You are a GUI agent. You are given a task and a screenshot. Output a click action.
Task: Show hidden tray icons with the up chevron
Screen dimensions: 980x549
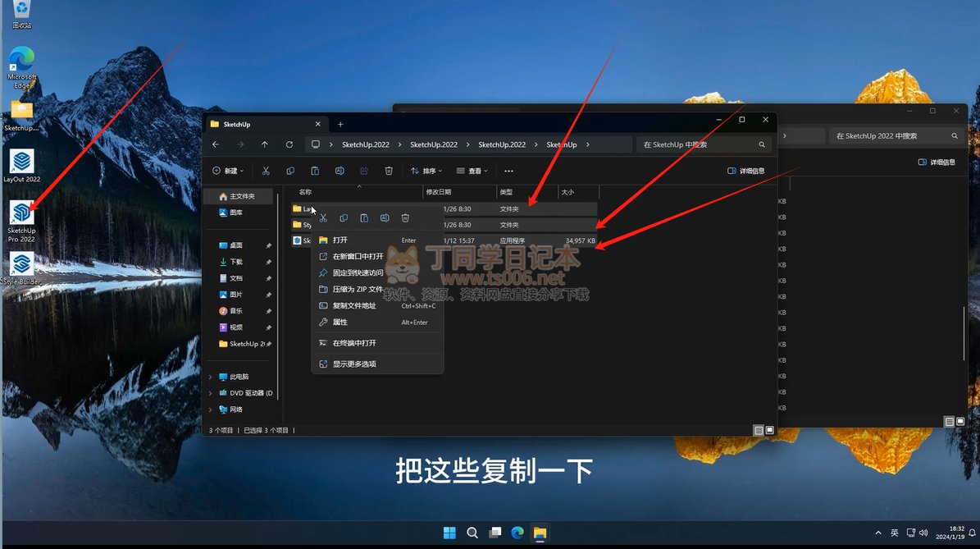point(878,533)
